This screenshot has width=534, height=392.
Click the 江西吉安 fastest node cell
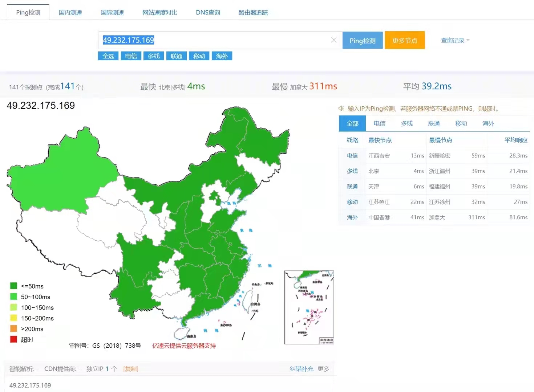point(379,156)
